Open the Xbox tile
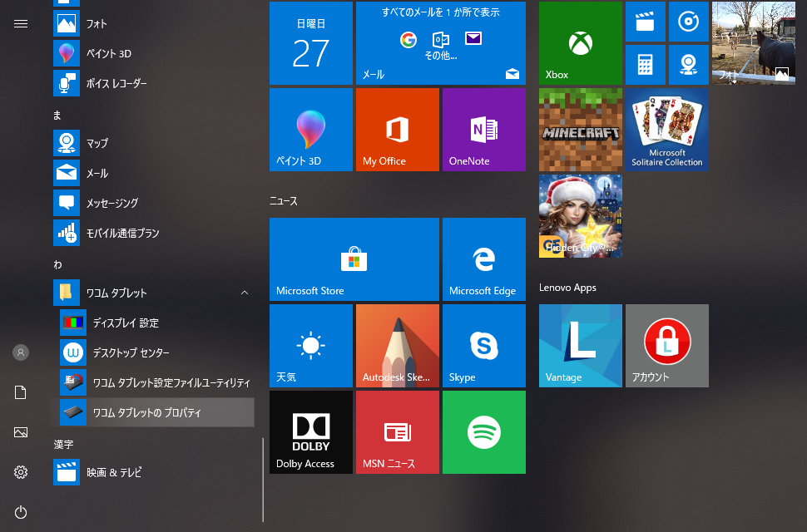The height and width of the screenshot is (532, 807). click(581, 43)
